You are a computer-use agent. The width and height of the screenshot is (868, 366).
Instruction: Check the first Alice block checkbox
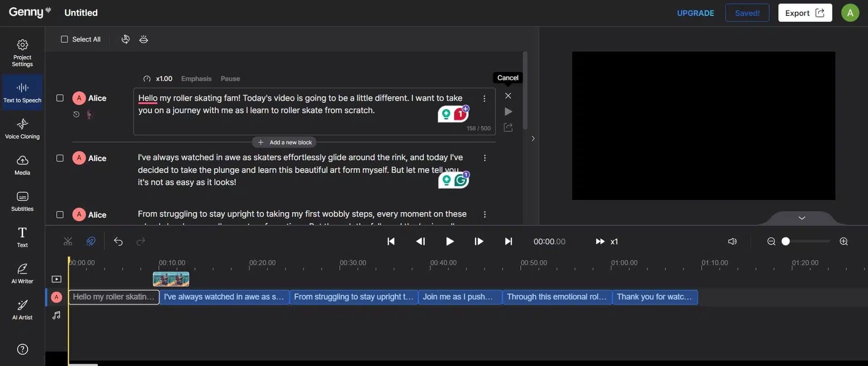(60, 98)
